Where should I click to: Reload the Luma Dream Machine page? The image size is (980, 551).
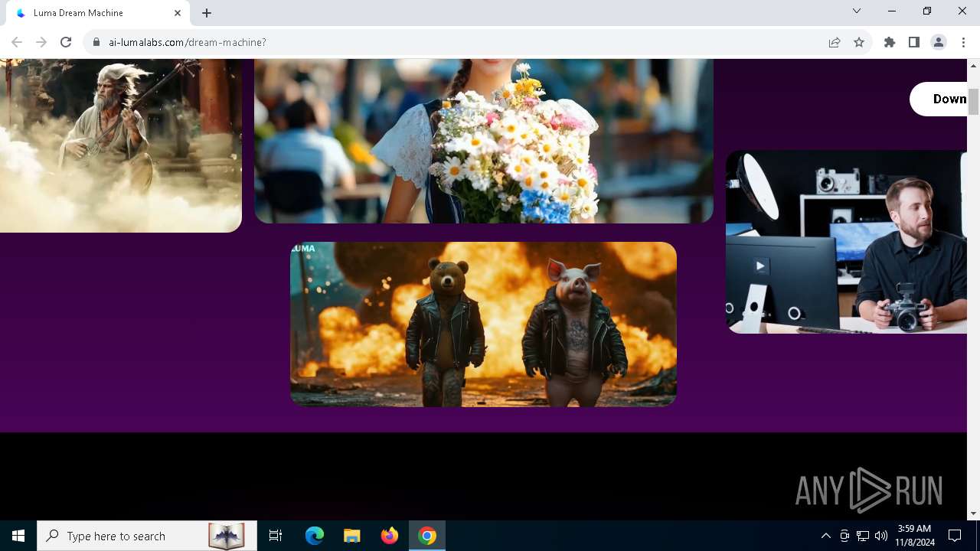(x=66, y=42)
